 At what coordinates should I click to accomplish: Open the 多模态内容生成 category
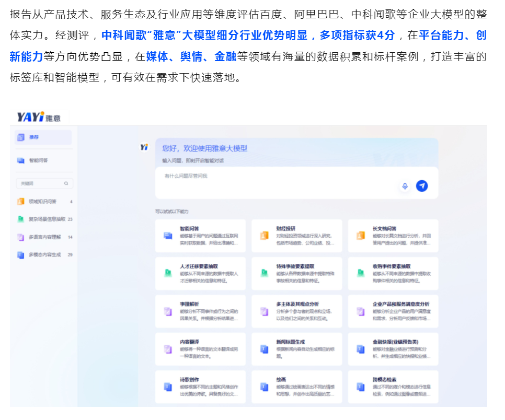click(x=44, y=255)
